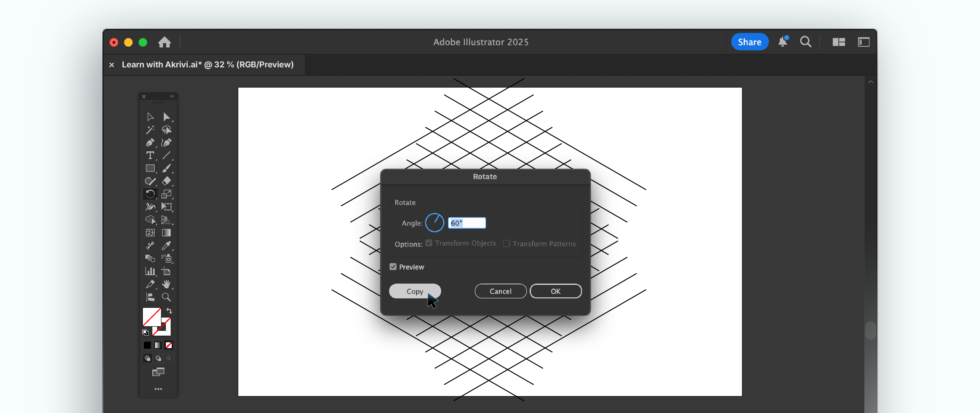Select the Artboard tool
This screenshot has height=413, width=980.
[166, 271]
